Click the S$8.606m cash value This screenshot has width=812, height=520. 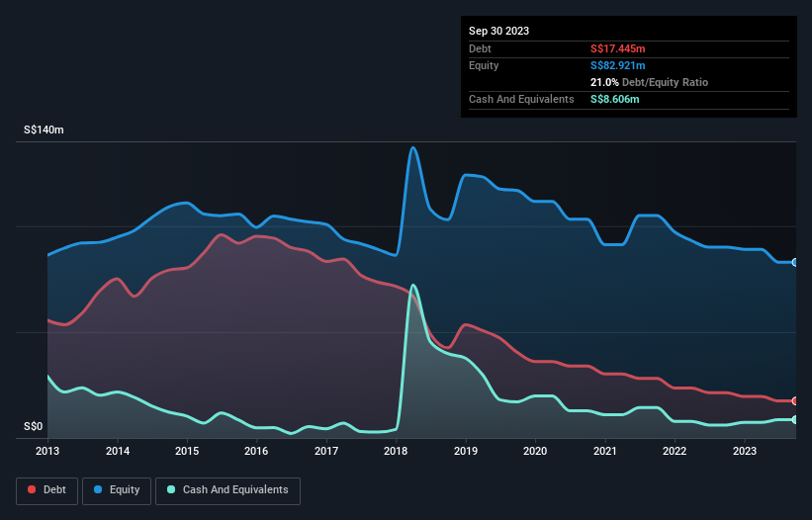[615, 99]
